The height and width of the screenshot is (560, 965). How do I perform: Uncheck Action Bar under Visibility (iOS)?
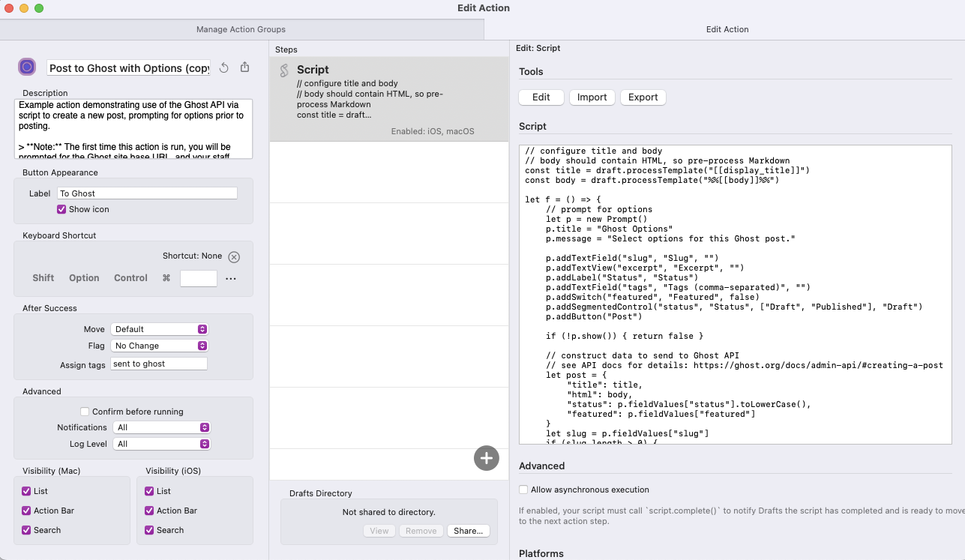tap(149, 511)
